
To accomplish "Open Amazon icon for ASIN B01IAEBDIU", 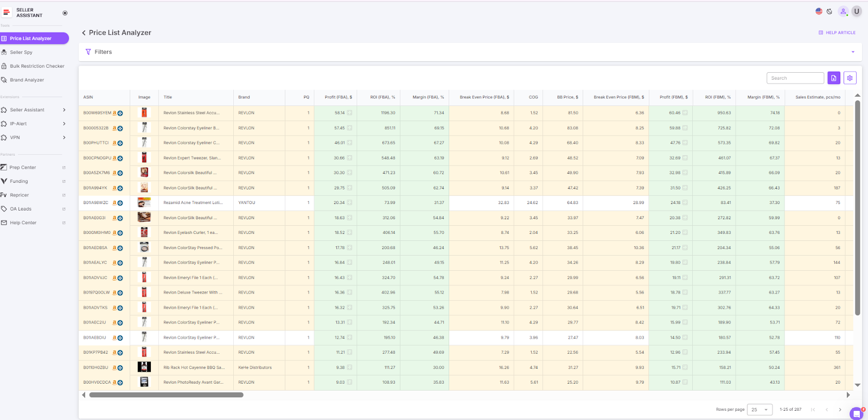I will (x=114, y=338).
